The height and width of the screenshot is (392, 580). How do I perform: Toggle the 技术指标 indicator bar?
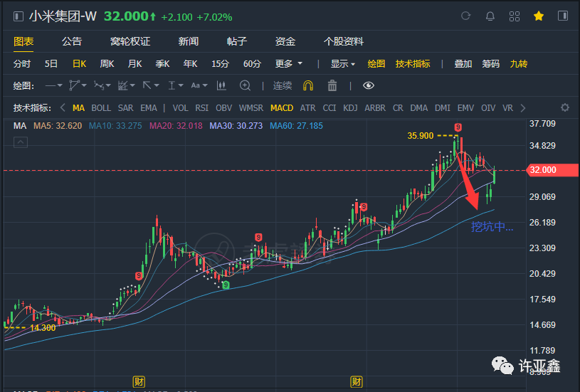point(413,64)
